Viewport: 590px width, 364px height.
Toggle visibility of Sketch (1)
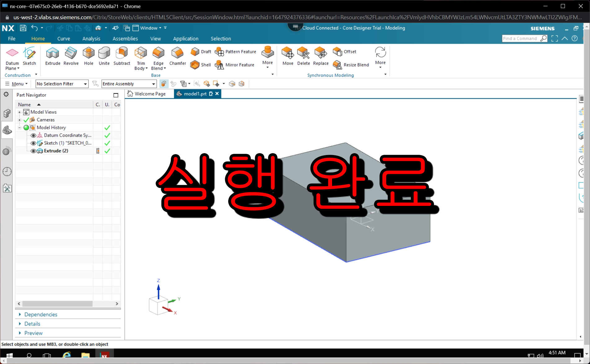(x=33, y=143)
